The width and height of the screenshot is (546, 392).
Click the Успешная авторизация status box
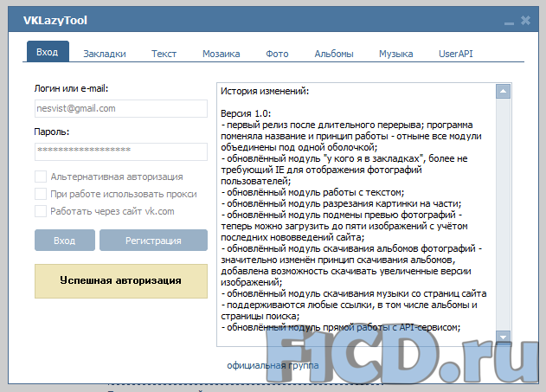click(121, 281)
